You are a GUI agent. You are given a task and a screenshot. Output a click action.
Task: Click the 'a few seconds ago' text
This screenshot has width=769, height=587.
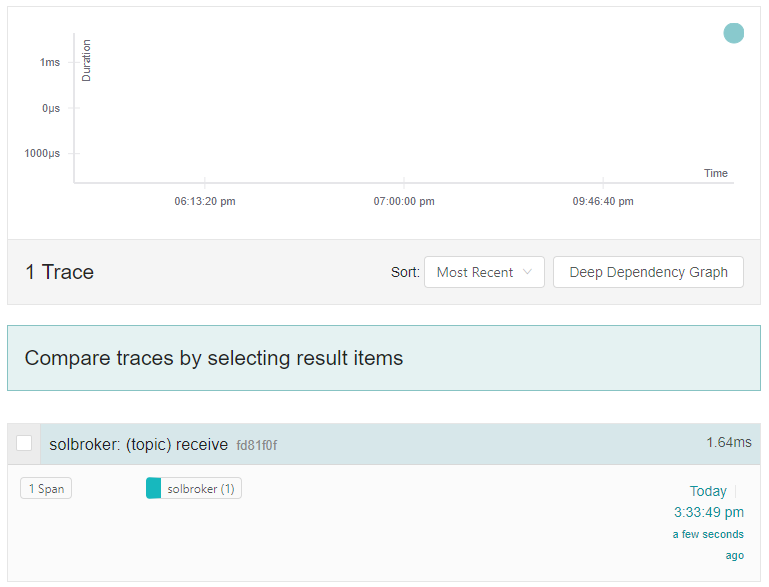(x=708, y=544)
